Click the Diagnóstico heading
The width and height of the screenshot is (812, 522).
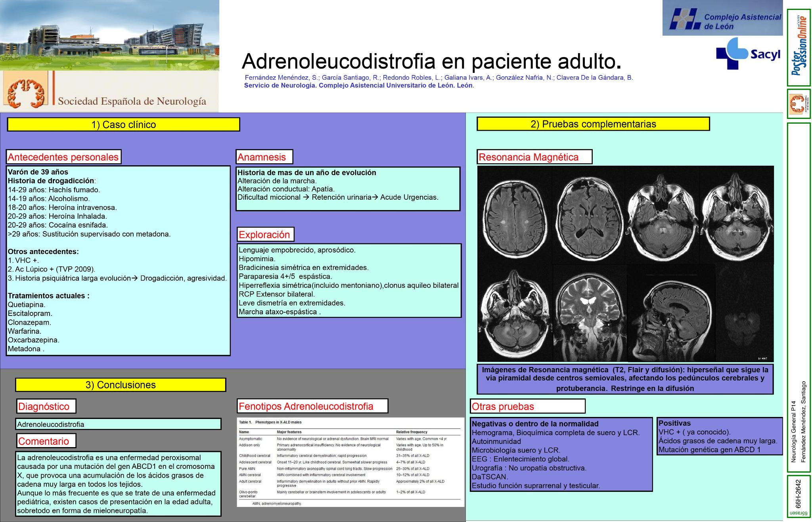click(x=46, y=406)
